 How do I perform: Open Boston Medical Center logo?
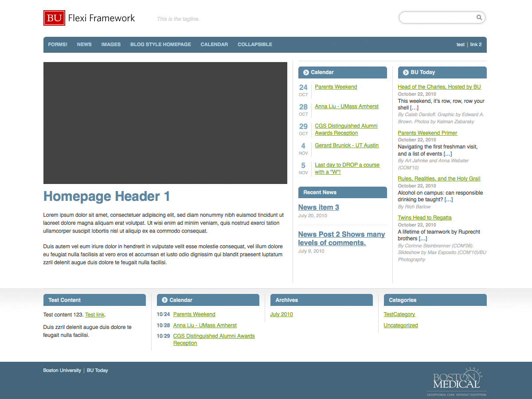457,382
